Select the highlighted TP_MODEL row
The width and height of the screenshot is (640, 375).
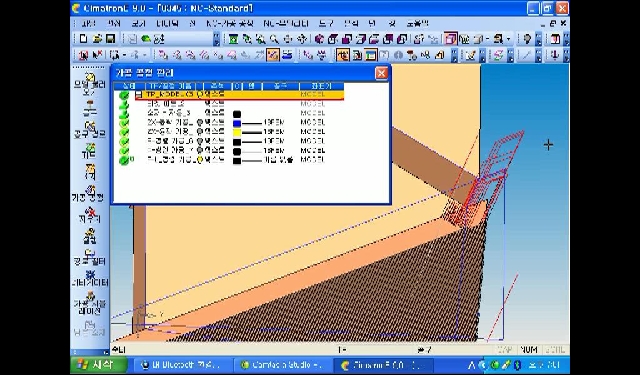coord(239,94)
